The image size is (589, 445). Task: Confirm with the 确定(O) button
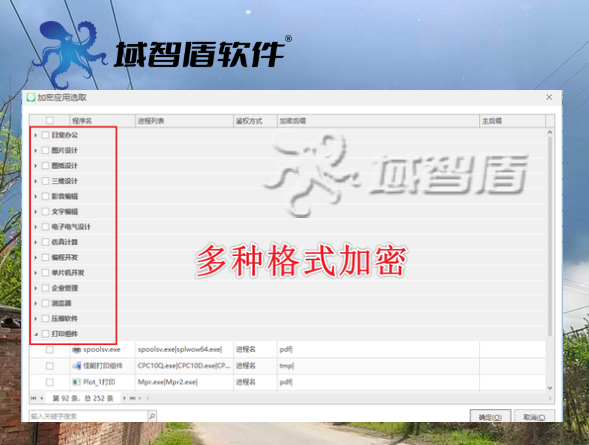[x=490, y=417]
